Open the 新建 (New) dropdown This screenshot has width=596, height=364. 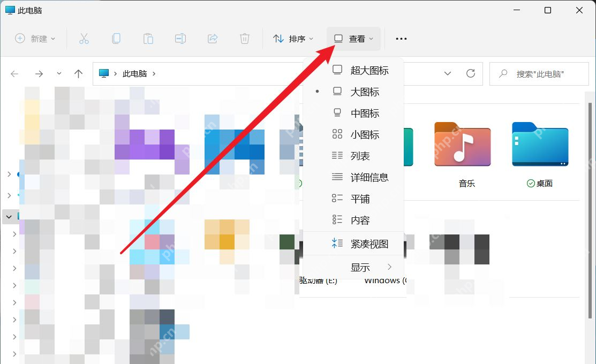[x=35, y=39]
